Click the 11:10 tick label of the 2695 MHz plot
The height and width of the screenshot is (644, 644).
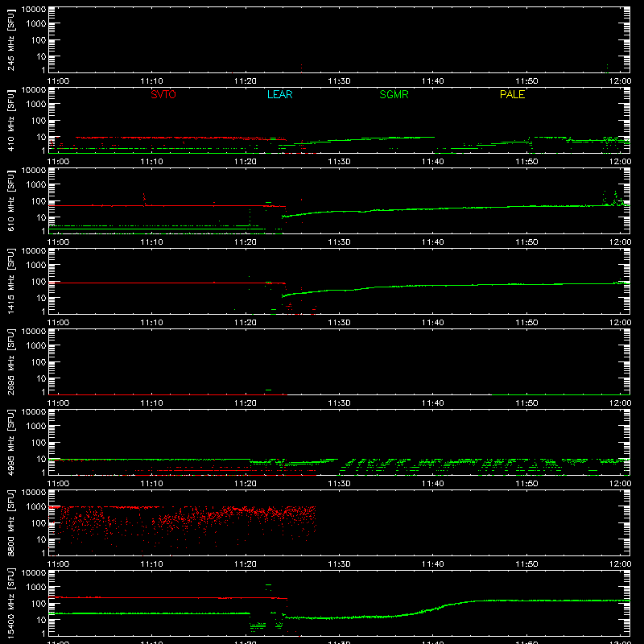pos(152,403)
